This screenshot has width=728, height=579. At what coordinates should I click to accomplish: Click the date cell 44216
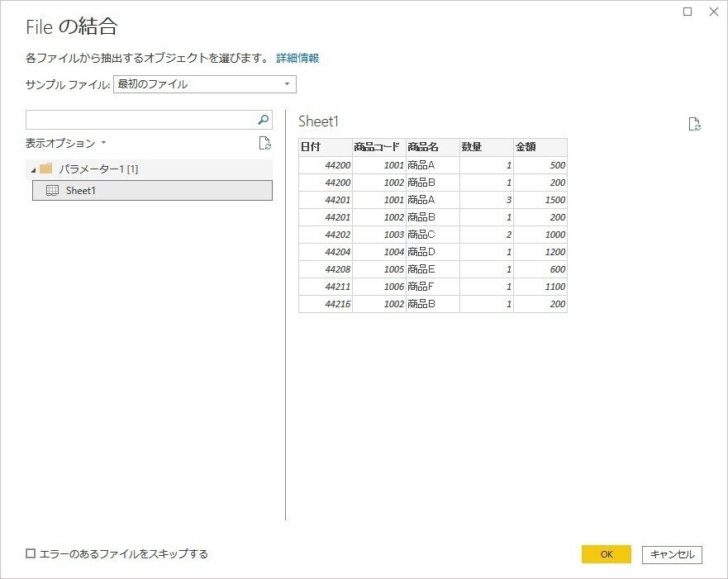click(x=326, y=304)
